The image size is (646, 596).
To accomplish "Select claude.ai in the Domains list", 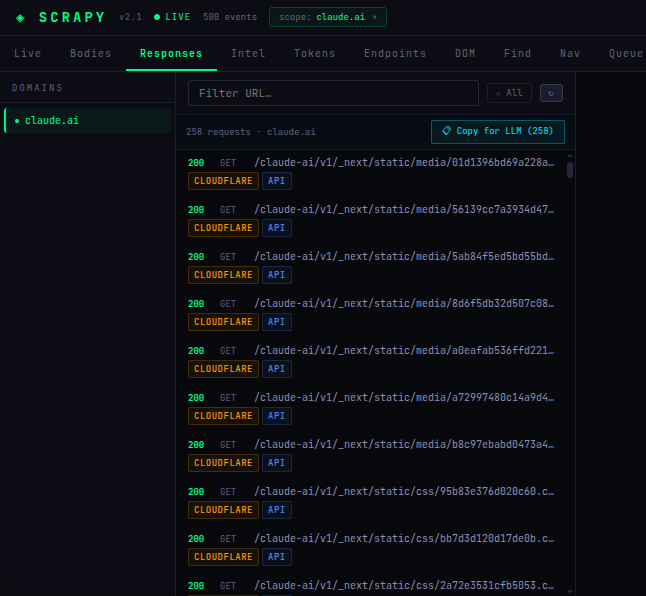I will click(x=87, y=121).
